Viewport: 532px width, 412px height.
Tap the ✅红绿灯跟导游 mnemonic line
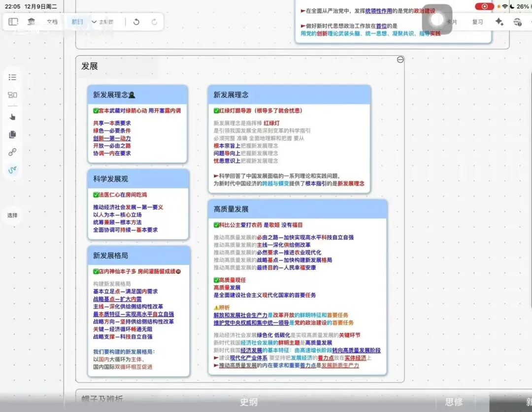pos(258,110)
